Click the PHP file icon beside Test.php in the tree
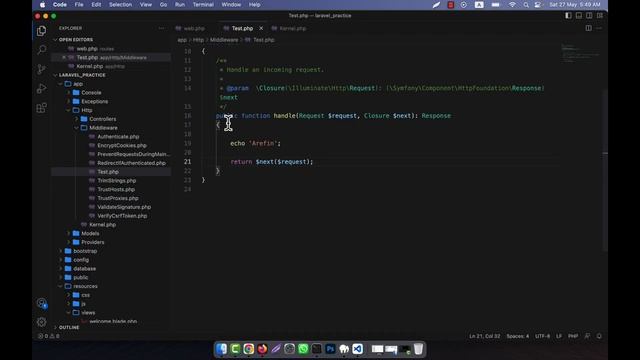 point(92,172)
